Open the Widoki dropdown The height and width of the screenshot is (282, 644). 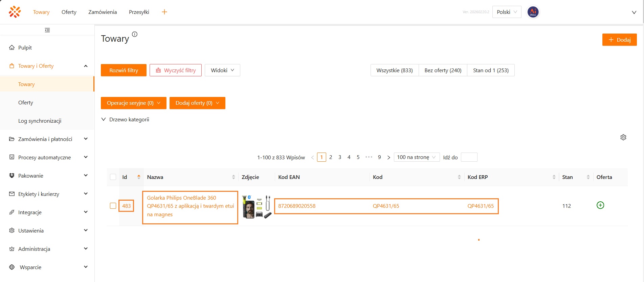click(x=222, y=70)
